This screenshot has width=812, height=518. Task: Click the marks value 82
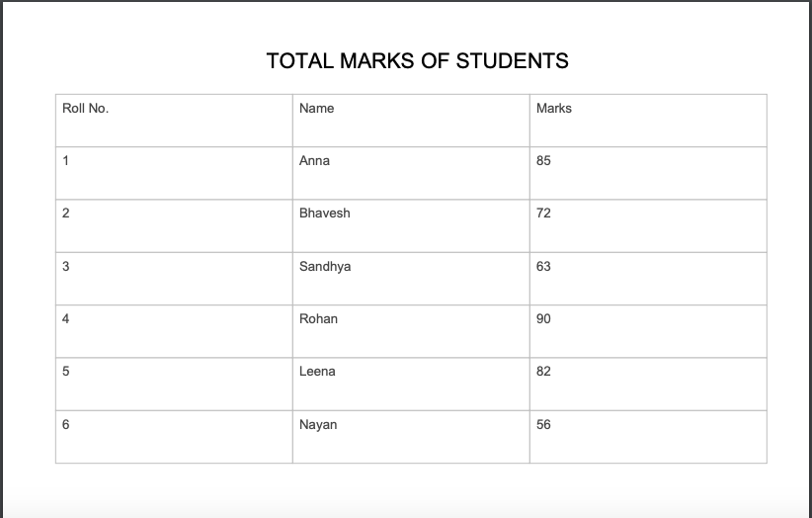coord(543,372)
